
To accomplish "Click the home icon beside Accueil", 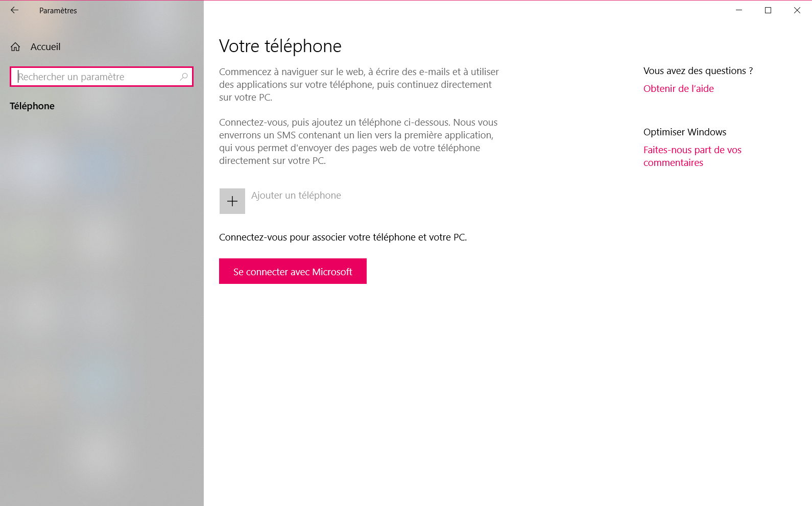I will [15, 47].
